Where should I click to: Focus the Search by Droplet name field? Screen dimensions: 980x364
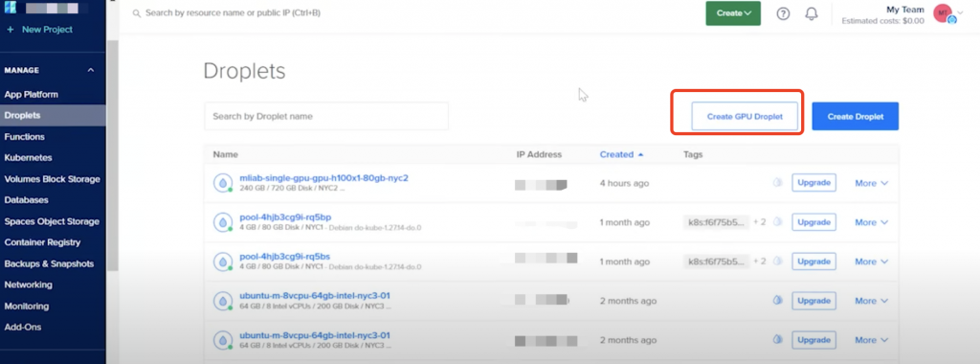pos(326,116)
